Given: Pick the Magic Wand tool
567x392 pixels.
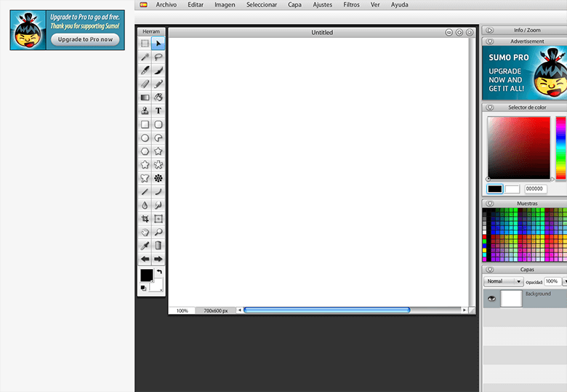Looking at the screenshot, I should pyautogui.click(x=145, y=57).
